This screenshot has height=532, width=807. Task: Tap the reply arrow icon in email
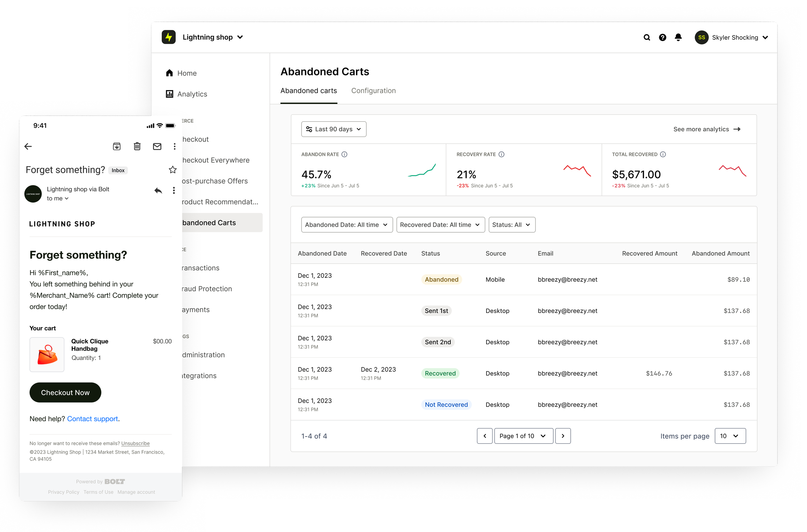pyautogui.click(x=158, y=190)
